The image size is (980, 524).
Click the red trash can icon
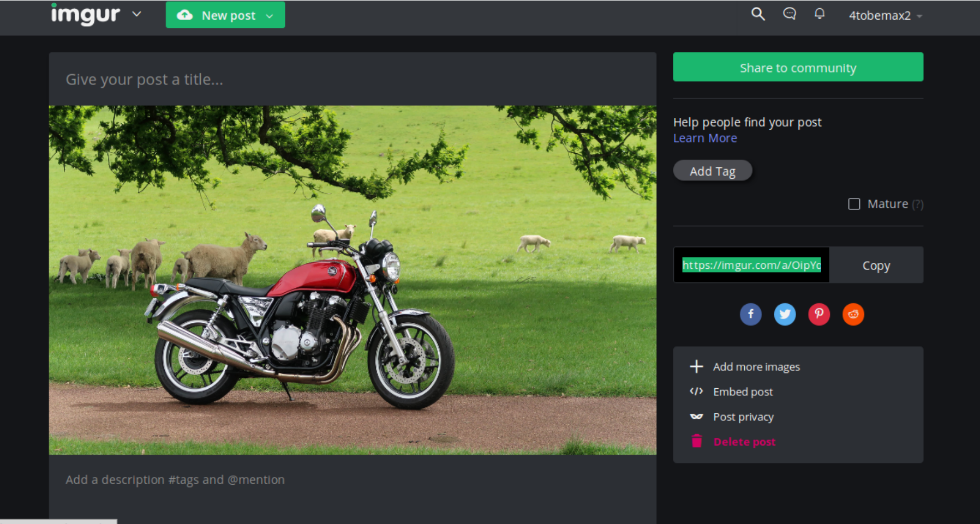[697, 441]
